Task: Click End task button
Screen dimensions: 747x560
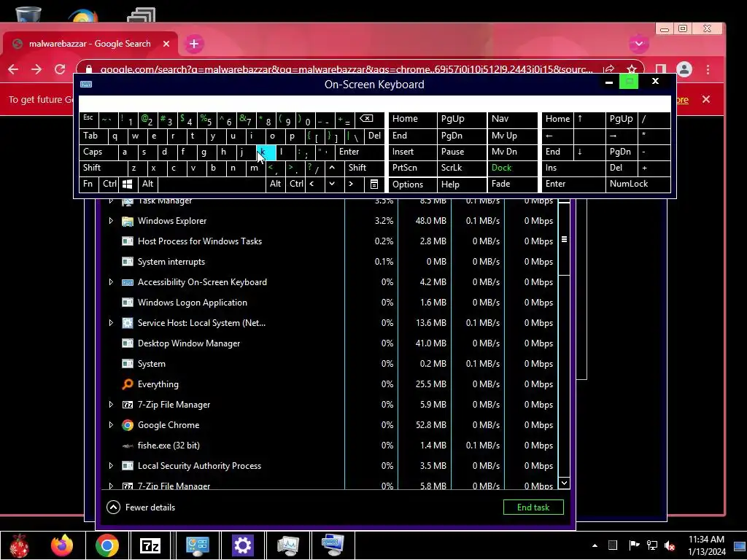Action: coord(533,507)
